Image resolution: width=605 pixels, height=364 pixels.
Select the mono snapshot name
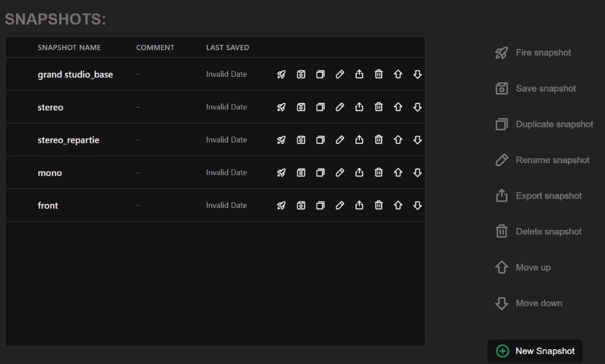pos(50,173)
